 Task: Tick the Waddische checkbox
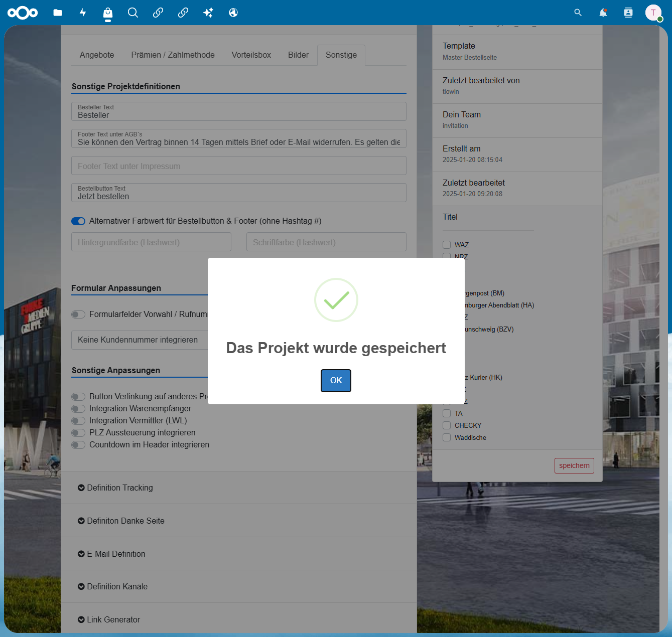pyautogui.click(x=447, y=437)
